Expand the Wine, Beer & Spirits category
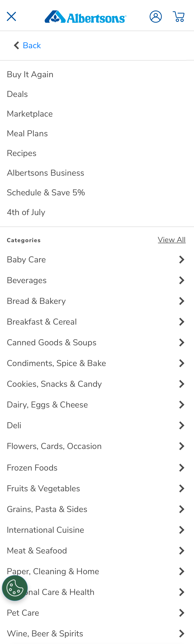The height and width of the screenshot is (644, 194). point(182,633)
